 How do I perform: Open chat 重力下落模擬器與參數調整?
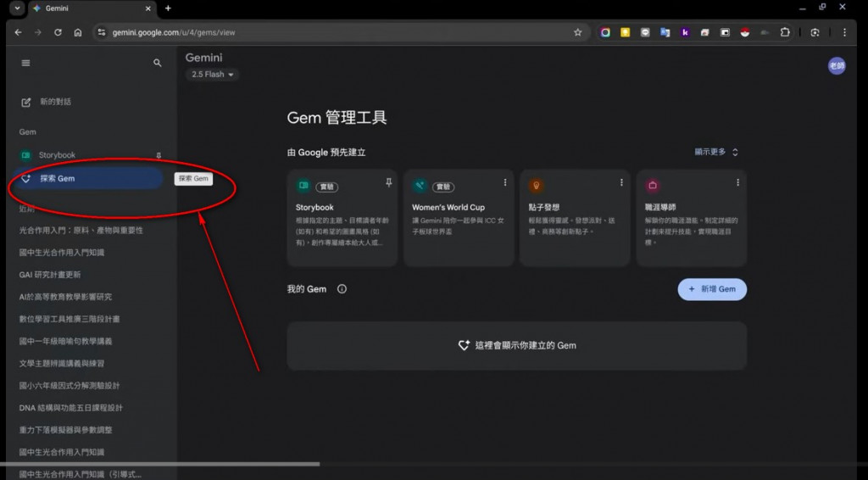click(x=65, y=430)
